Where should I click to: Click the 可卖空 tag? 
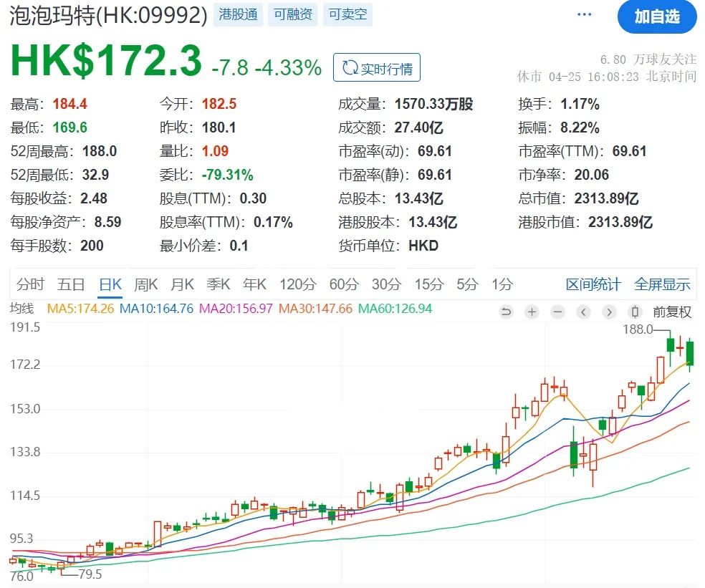pos(347,14)
